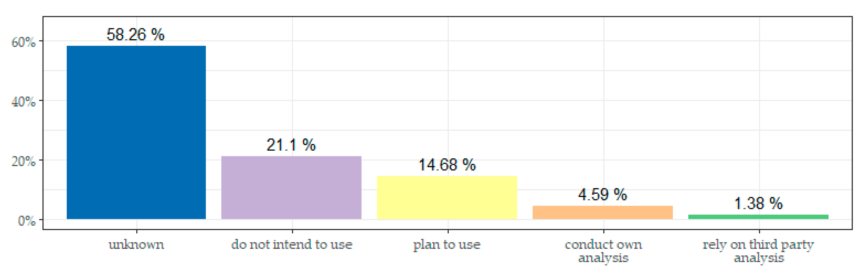Select the 21.1 % value label

(291, 145)
